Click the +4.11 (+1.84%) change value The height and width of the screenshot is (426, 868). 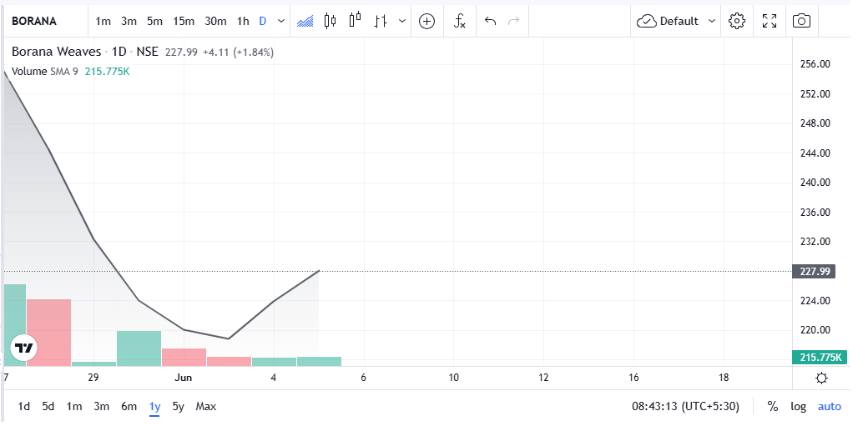[x=238, y=52]
